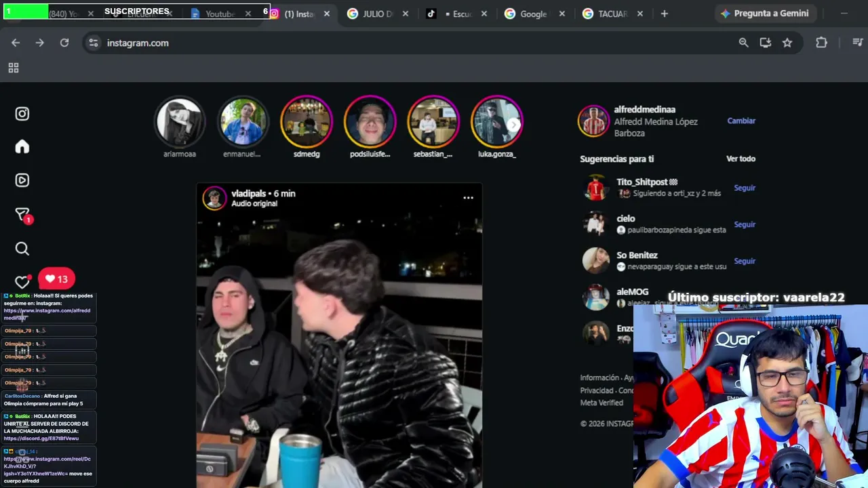
Task: Click the browser forward arrow
Action: click(40, 43)
